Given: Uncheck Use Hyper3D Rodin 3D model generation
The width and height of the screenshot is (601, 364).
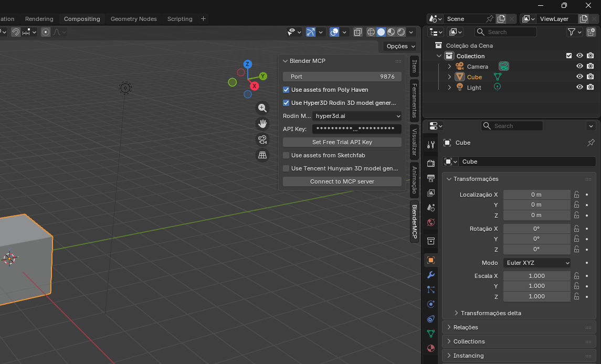Looking at the screenshot, I should click(x=286, y=103).
